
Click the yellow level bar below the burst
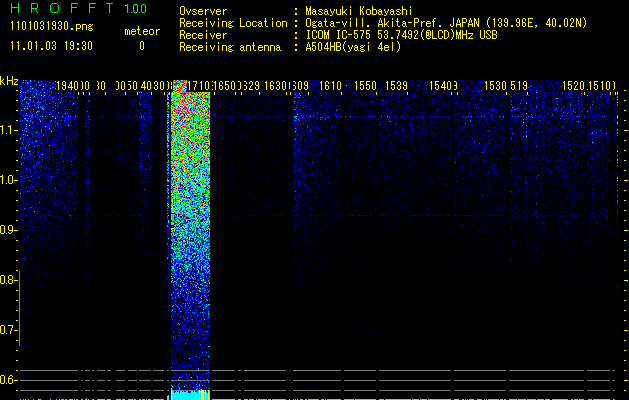click(x=191, y=394)
